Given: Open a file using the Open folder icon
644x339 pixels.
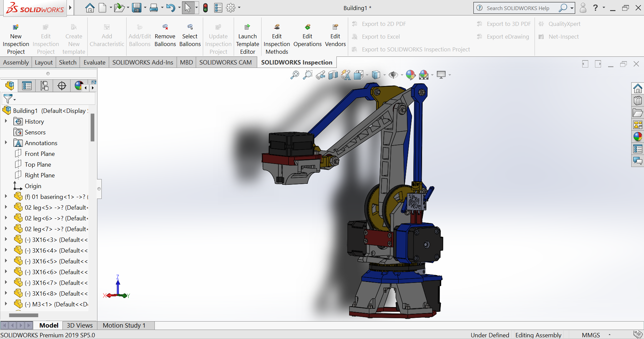Looking at the screenshot, I should coord(119,8).
